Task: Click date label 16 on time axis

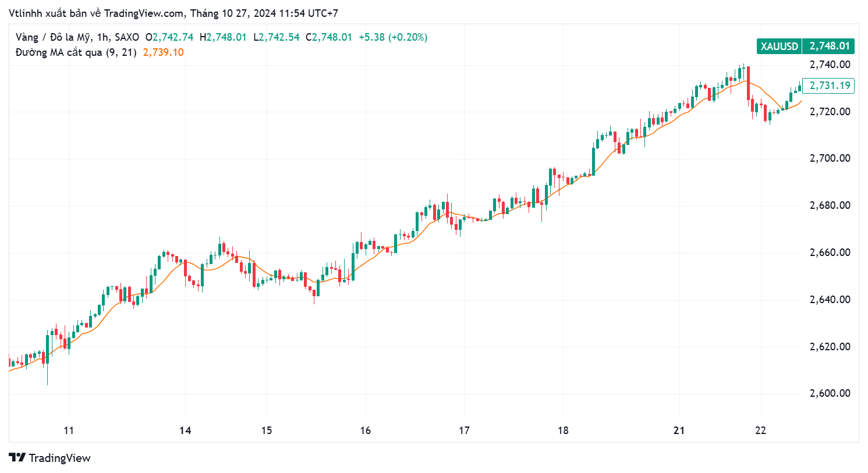Action: click(365, 431)
